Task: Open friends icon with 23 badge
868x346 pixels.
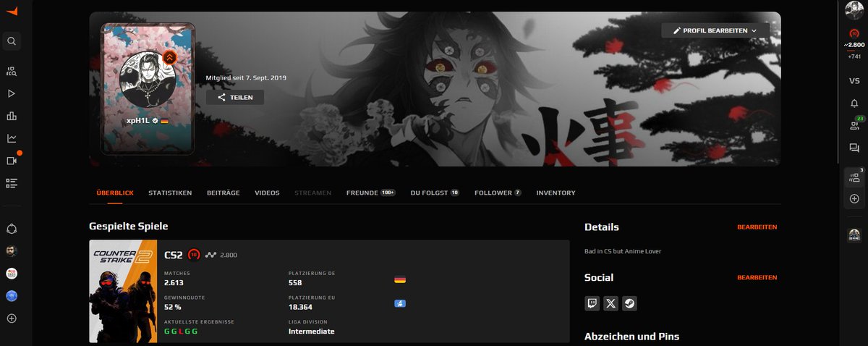Action: 855,125
